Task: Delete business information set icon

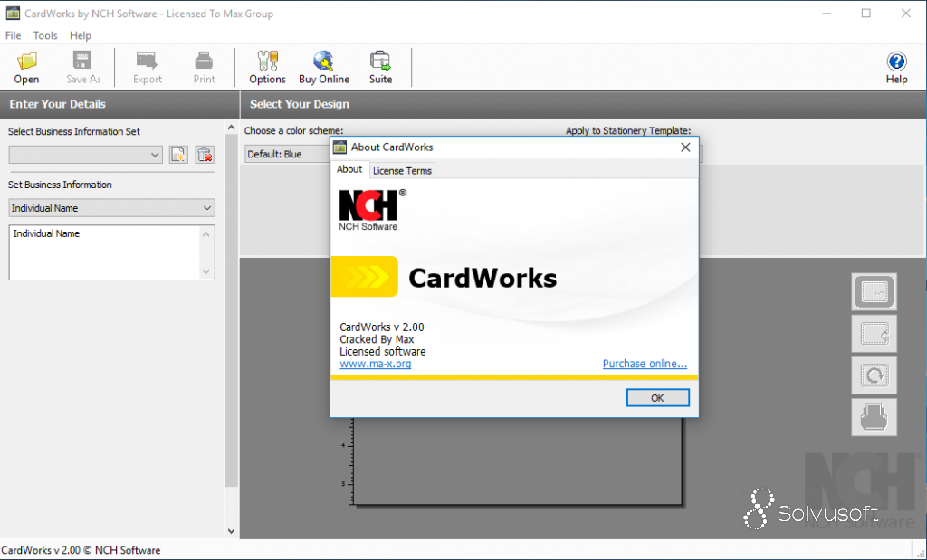Action: 205,155
